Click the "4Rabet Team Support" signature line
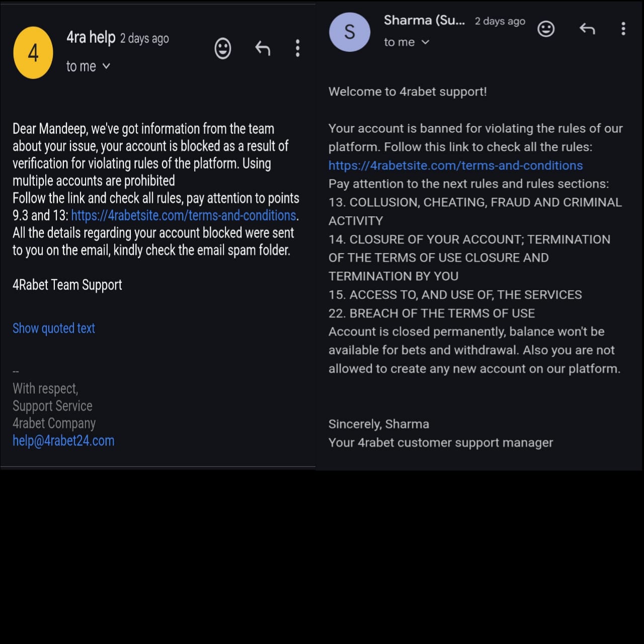This screenshot has height=644, width=644. pos(67,285)
